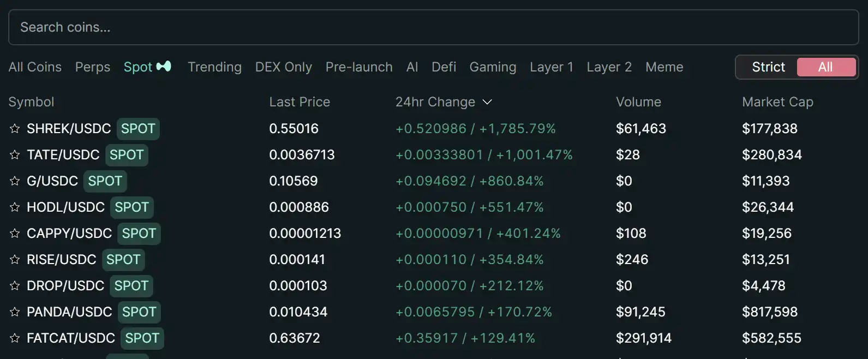Click the star next to G/USDC

click(15, 181)
